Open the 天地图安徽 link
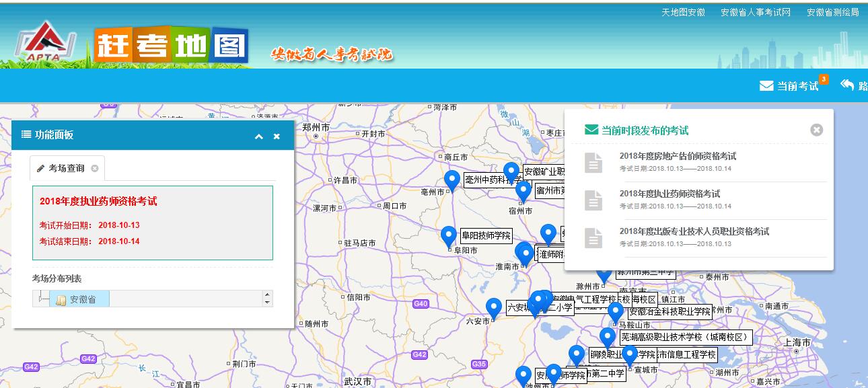 pyautogui.click(x=683, y=12)
